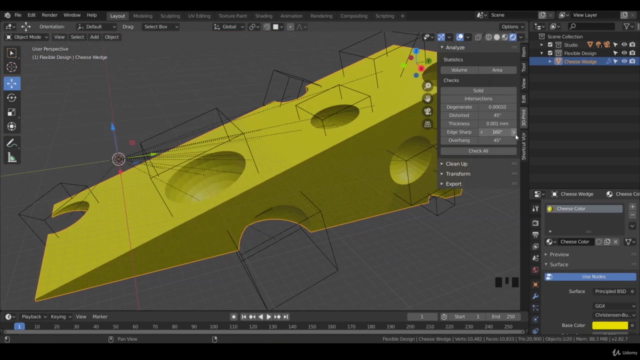Click the outliner filter funnel icon

coord(627,27)
